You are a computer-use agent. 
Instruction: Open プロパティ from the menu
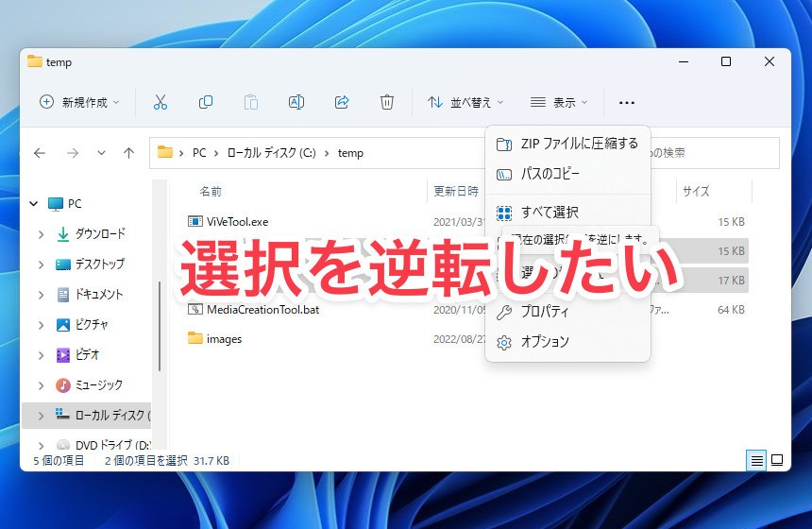click(567, 312)
